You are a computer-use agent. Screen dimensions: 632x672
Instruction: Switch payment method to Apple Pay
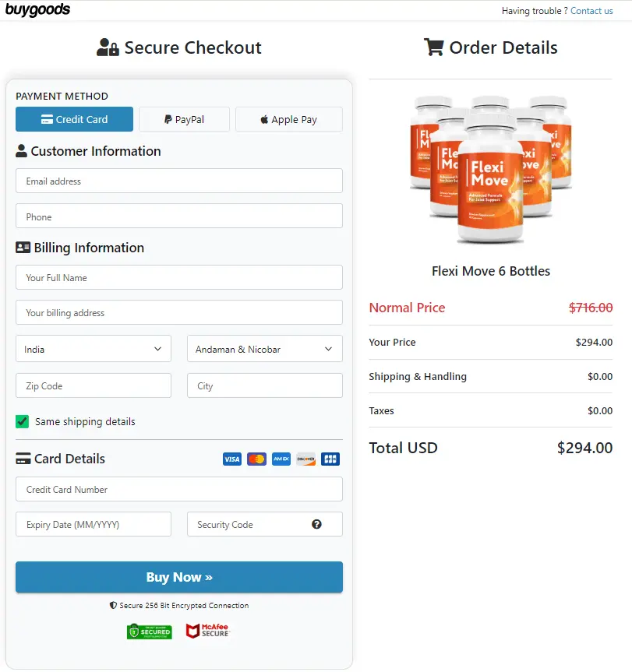[288, 119]
